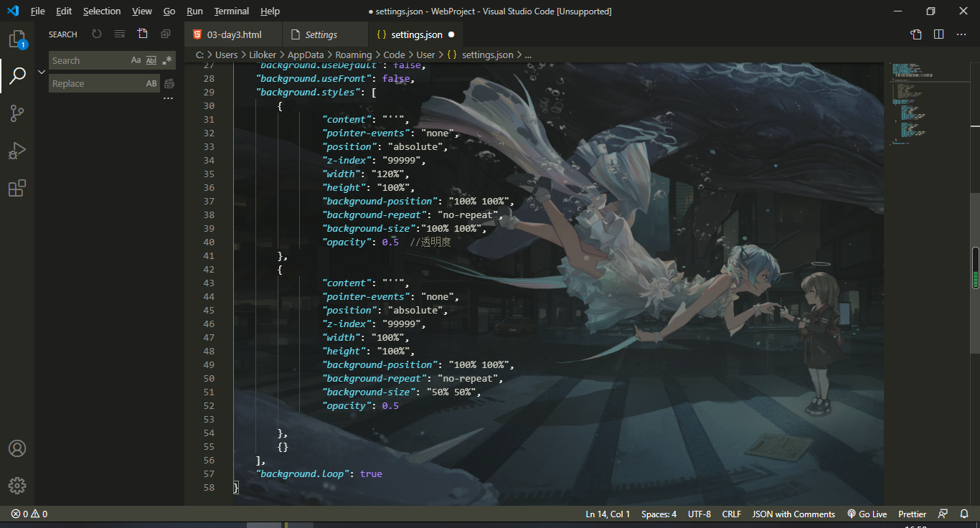Image resolution: width=980 pixels, height=528 pixels.
Task: Click the unsaved dot on settings.json tab
Action: [451, 34]
